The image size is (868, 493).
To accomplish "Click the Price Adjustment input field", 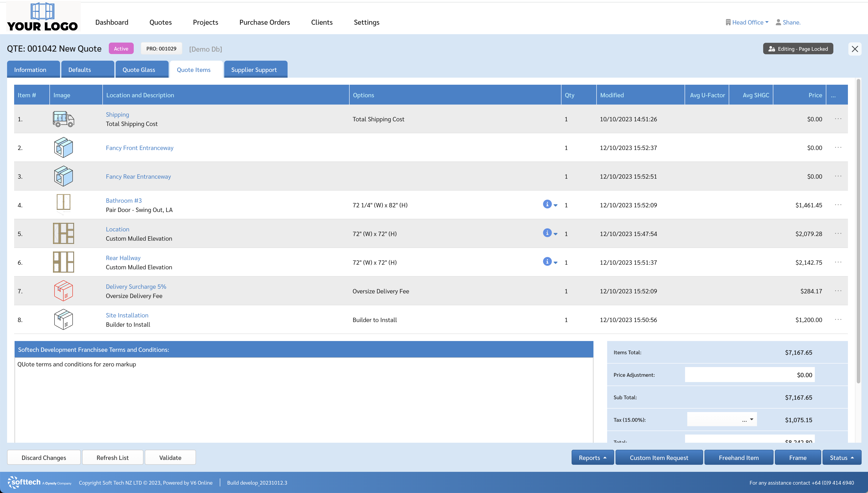I will click(749, 375).
